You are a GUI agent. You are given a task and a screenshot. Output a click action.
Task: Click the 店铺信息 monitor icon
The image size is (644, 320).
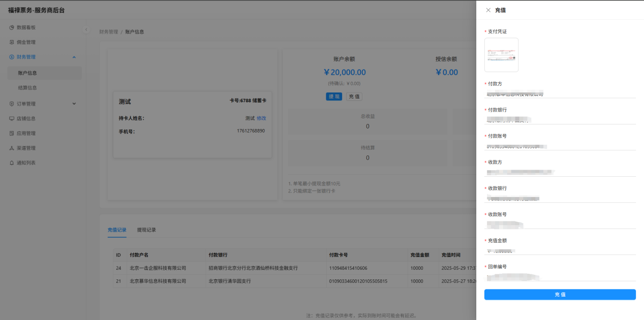click(x=12, y=118)
